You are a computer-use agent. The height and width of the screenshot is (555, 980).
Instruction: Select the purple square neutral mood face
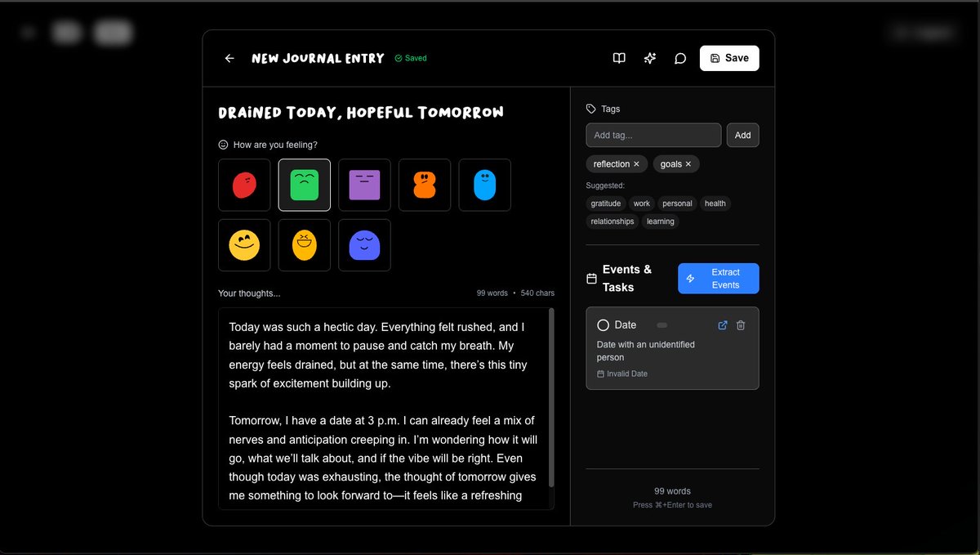364,185
